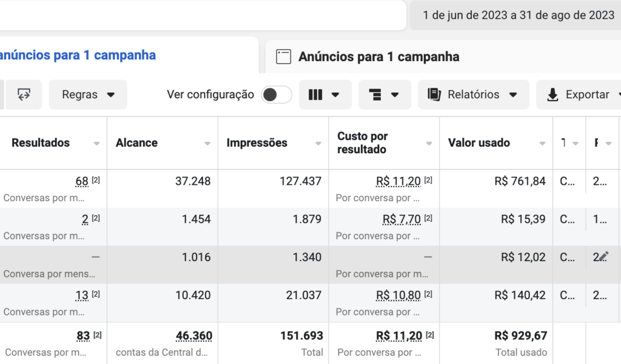The height and width of the screenshot is (364, 621).
Task: Switch to Anúncios para 1 campanha tab
Action: [x=378, y=56]
